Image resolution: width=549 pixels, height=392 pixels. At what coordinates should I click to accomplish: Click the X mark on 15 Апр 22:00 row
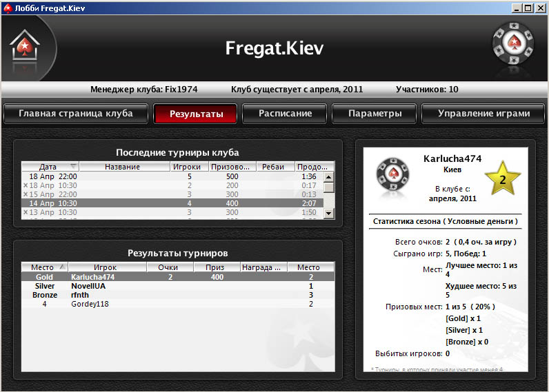pyautogui.click(x=26, y=194)
